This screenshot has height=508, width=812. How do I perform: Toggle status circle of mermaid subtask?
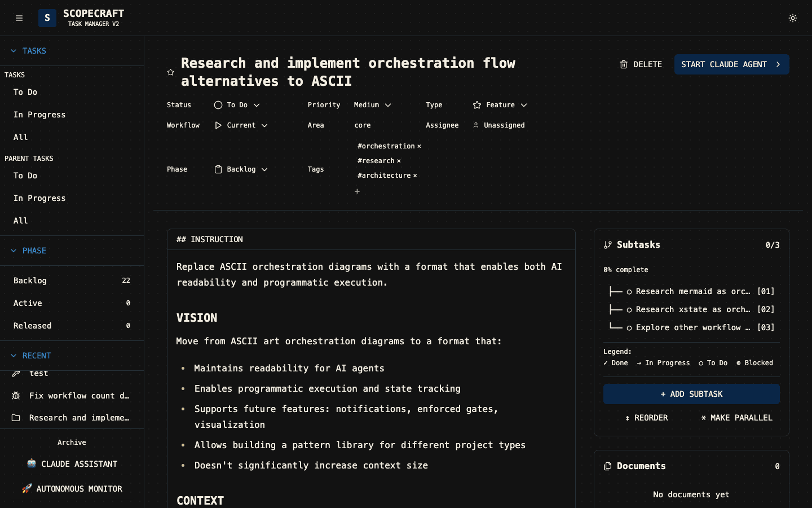point(629,292)
